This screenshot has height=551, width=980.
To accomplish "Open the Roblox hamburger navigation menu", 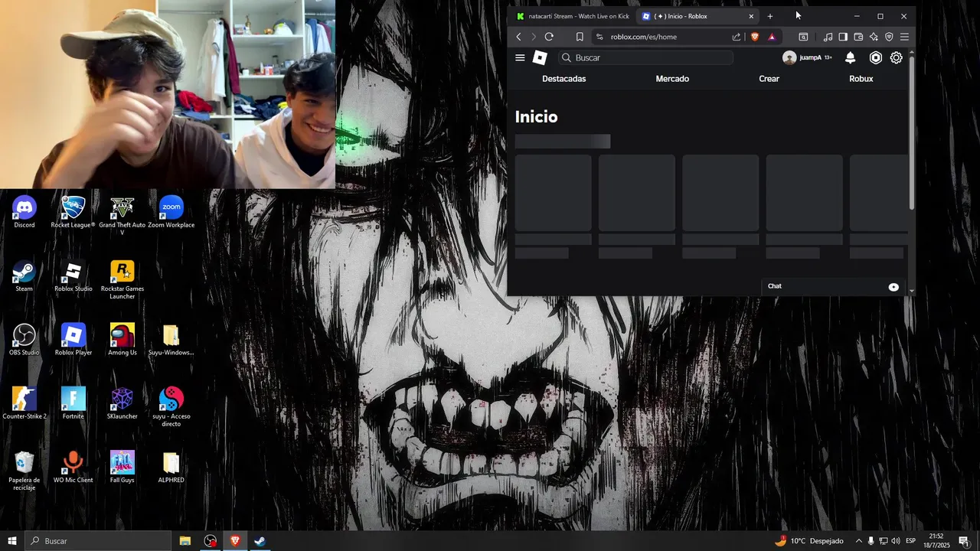I will 520,57.
